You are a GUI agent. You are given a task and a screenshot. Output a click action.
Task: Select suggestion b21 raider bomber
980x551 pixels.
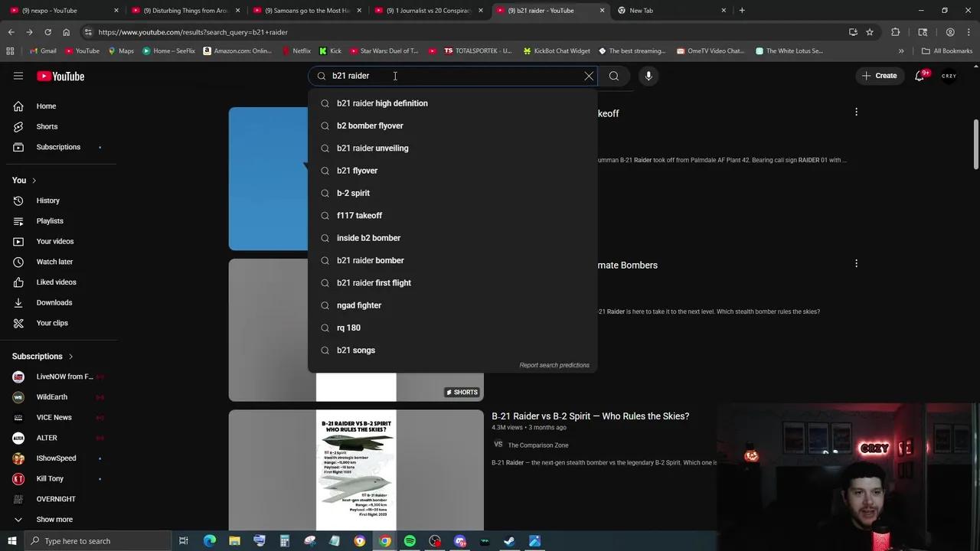452,260
